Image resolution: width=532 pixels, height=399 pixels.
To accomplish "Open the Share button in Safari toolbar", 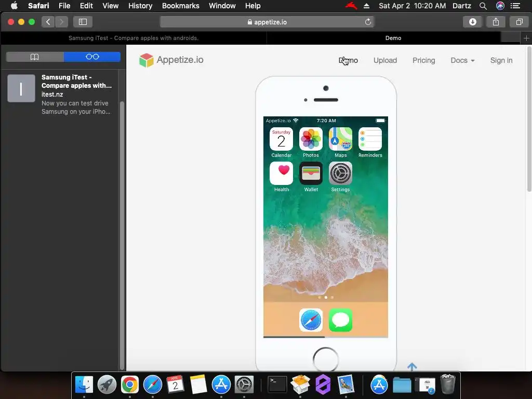I will 496,22.
